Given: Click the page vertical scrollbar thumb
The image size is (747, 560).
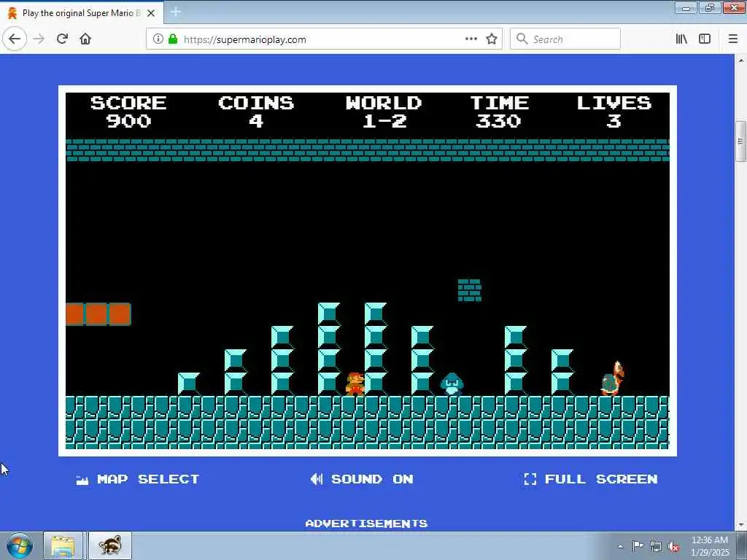Looking at the screenshot, I should coord(740,141).
